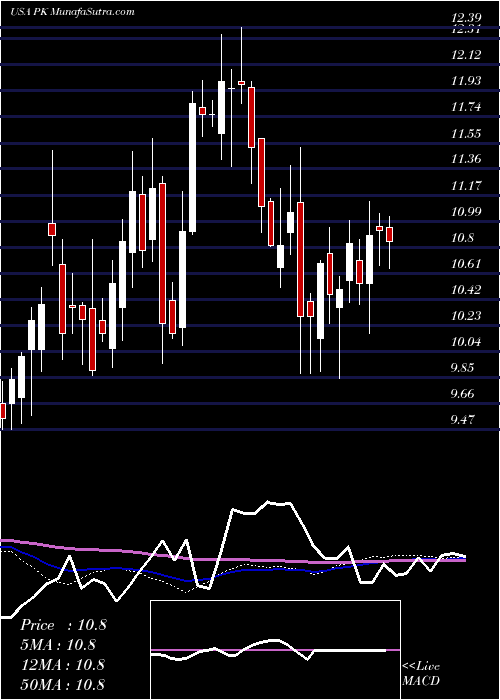Click the 10.8 label on the price axis

pyautogui.click(x=463, y=238)
